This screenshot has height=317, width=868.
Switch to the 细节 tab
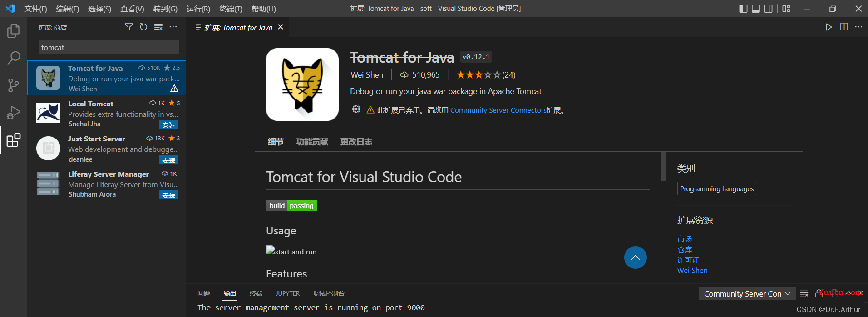(x=276, y=142)
